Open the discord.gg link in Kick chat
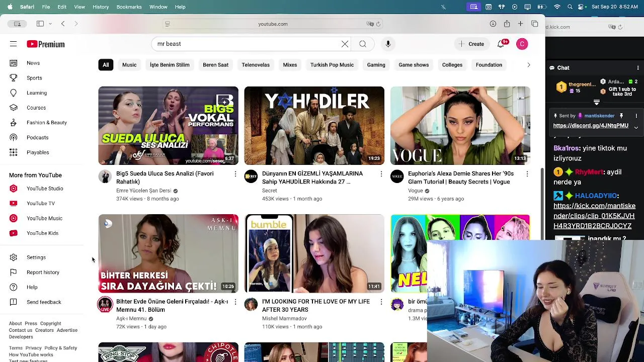 591,126
